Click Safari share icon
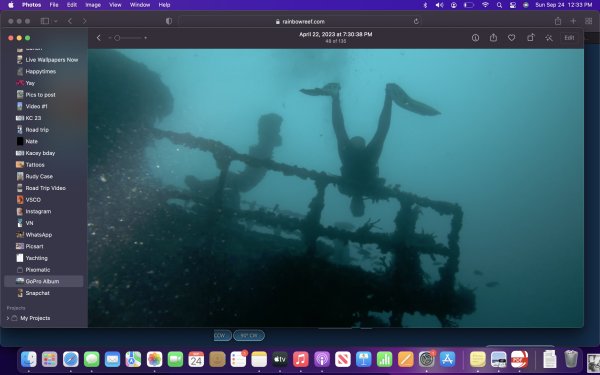The width and height of the screenshot is (600, 375). 558,21
